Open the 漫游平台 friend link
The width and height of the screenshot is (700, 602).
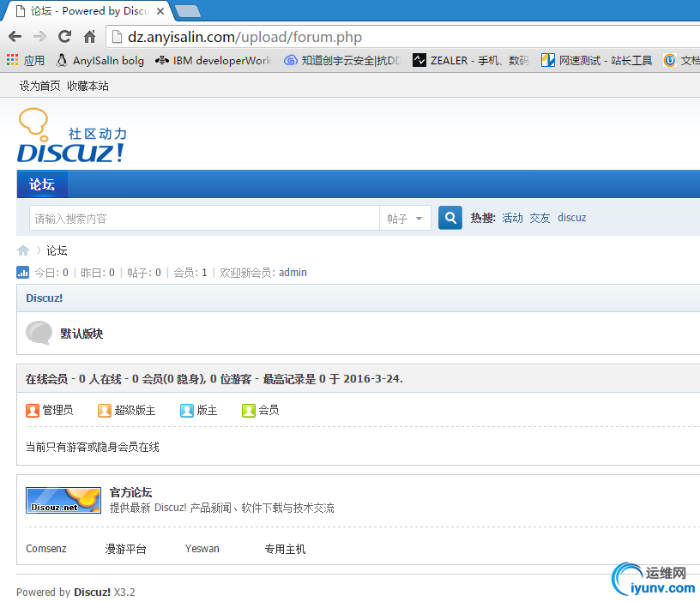[125, 549]
